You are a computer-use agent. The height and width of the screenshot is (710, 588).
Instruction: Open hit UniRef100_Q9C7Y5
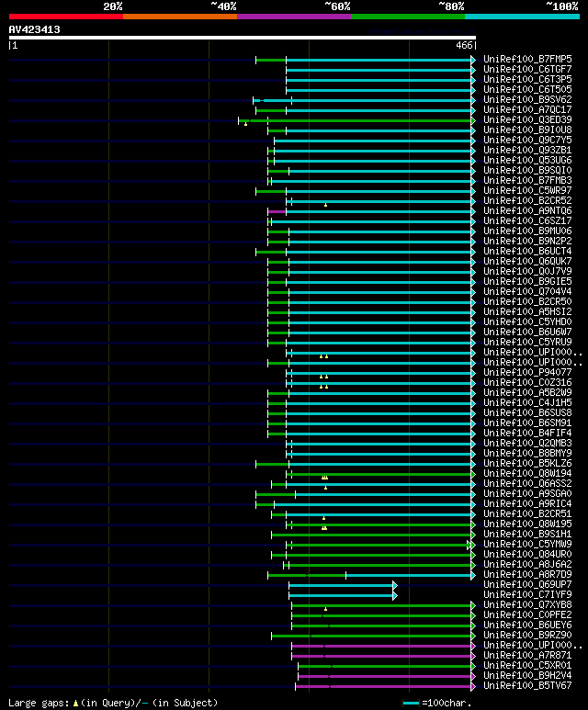tap(527, 140)
